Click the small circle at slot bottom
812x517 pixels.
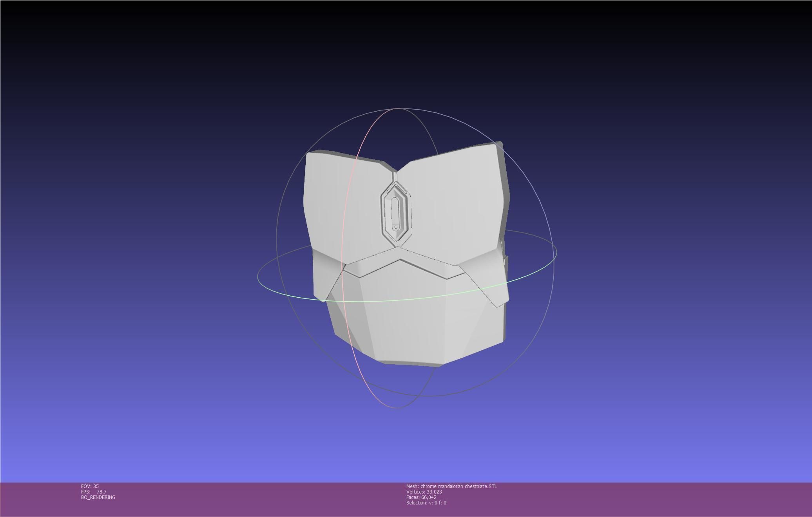396,227
